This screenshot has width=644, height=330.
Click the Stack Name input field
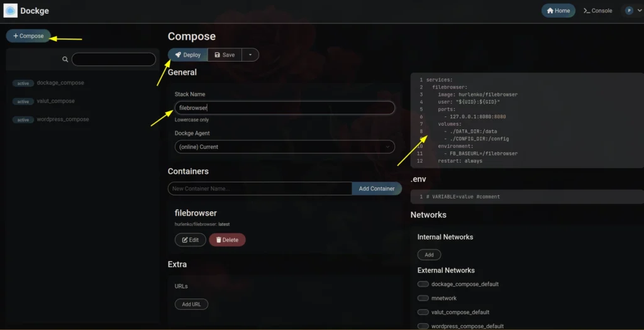tap(285, 108)
